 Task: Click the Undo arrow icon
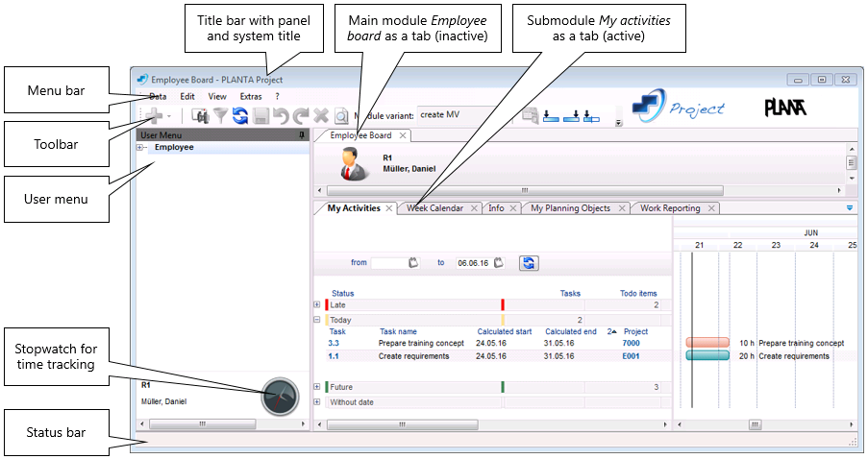(x=282, y=115)
